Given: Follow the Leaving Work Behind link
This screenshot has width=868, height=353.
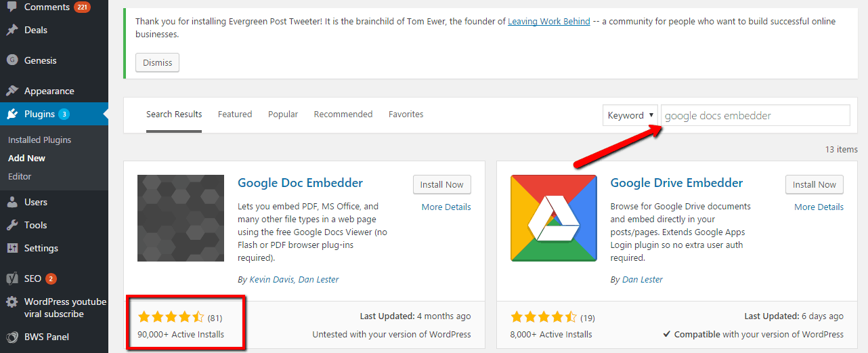Looking at the screenshot, I should 549,22.
